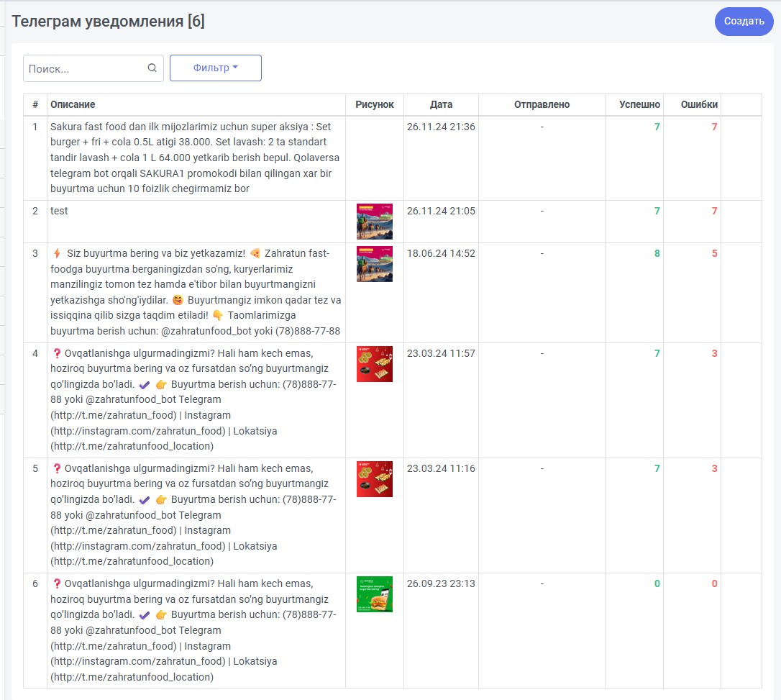
Task: Click success count 7 in the 'test' row
Action: (x=657, y=211)
